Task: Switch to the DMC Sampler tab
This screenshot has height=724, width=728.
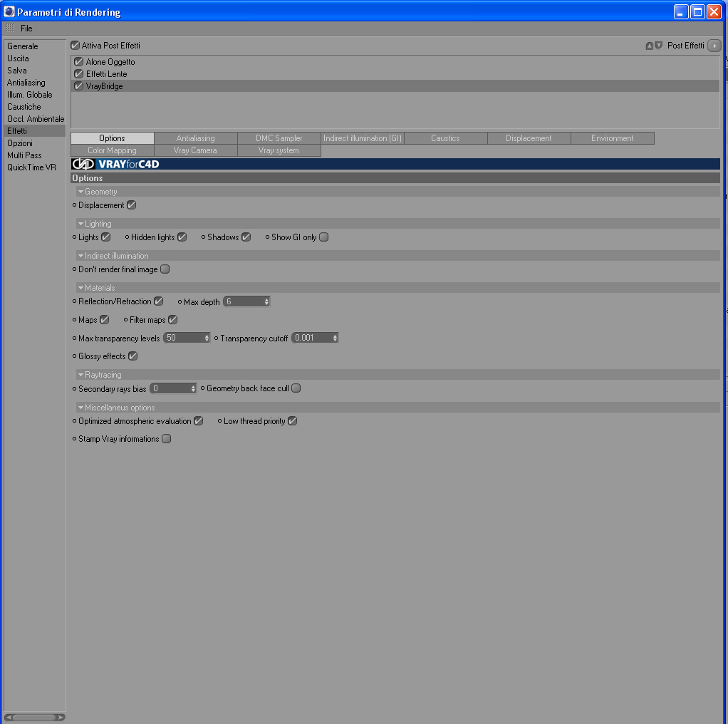Action: (279, 138)
